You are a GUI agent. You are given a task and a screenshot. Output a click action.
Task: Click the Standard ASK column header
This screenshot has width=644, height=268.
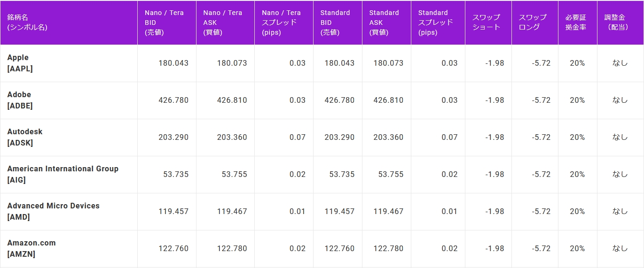384,23
